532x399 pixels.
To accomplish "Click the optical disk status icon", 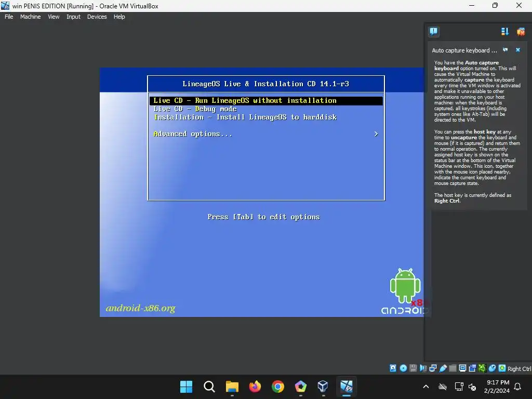I will [x=403, y=368].
